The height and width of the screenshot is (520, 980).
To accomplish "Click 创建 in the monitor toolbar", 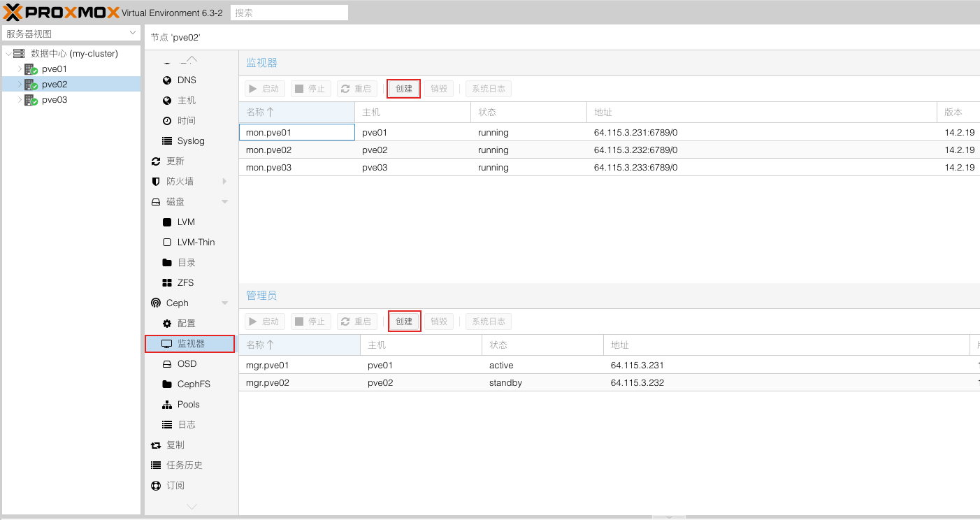I will 404,89.
